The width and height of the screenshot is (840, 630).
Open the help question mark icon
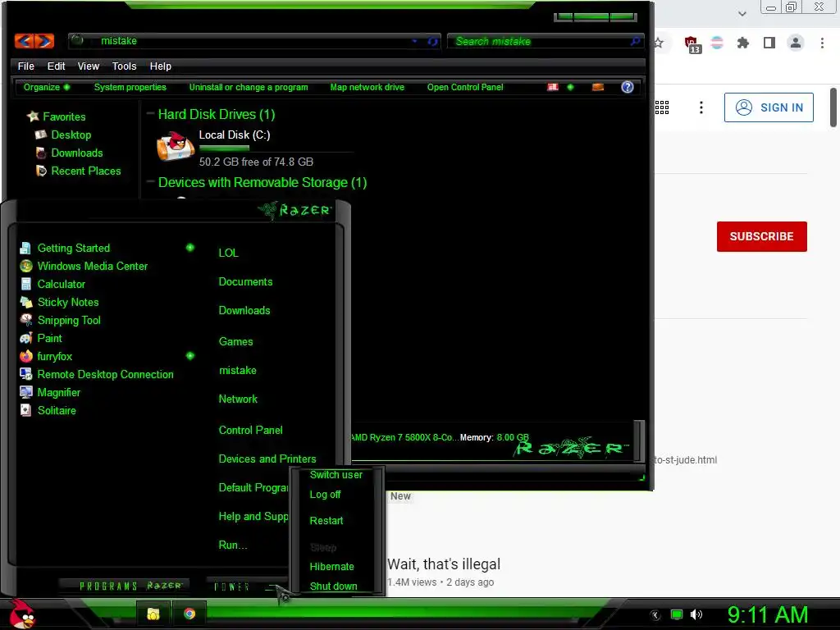(x=628, y=87)
